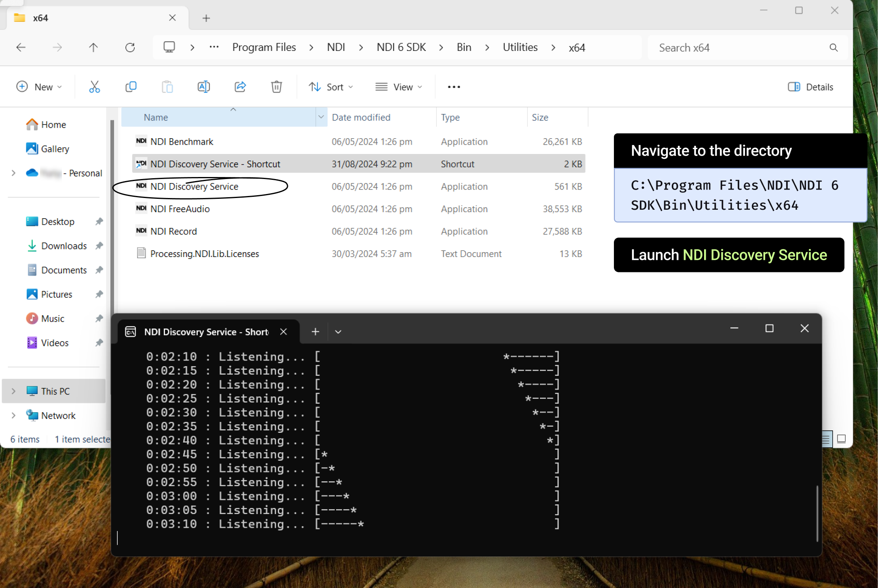878x588 pixels.
Task: Go forward with the right arrow
Action: [57, 48]
